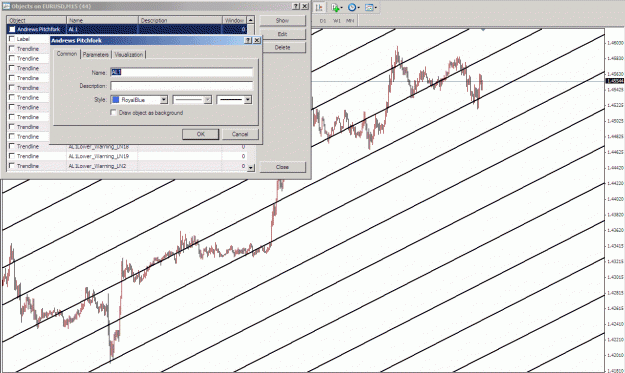The image size is (625, 373).
Task: Click the Window column header
Action: pyautogui.click(x=234, y=20)
